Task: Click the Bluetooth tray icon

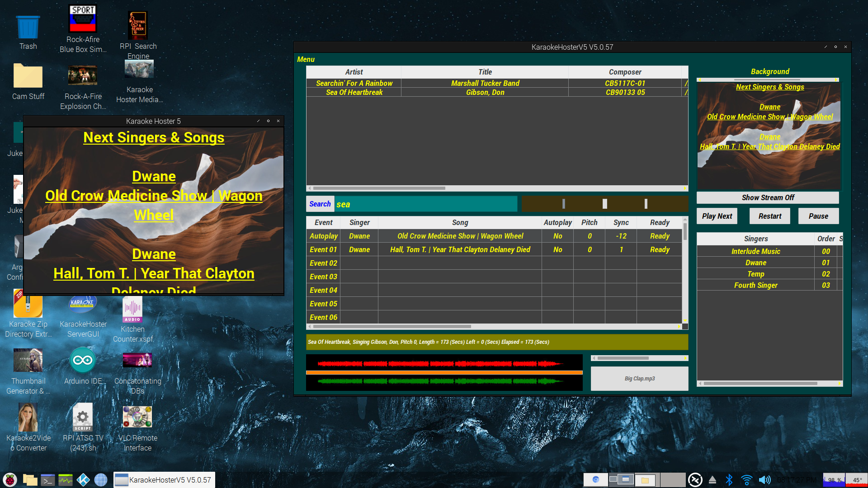Action: pos(729,480)
